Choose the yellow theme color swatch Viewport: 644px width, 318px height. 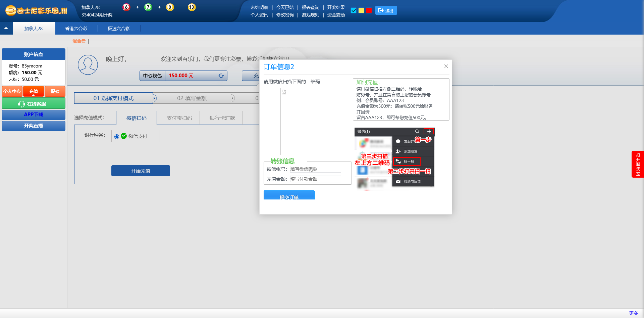(x=361, y=10)
